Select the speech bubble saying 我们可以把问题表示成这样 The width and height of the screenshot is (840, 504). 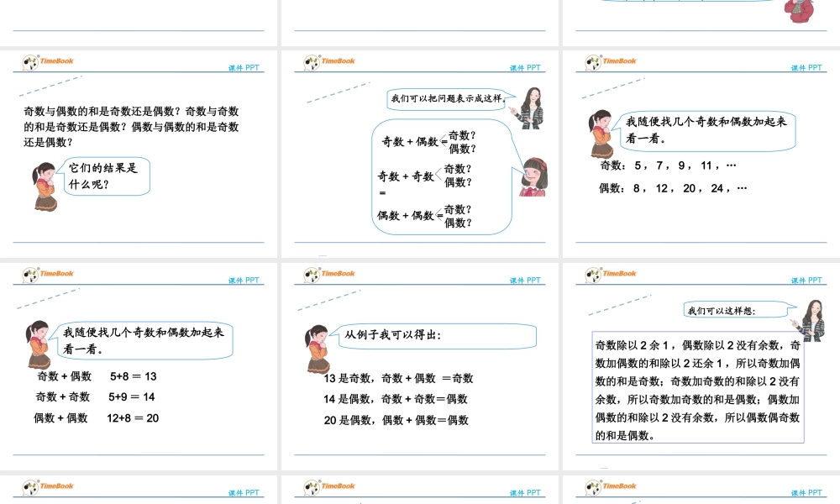[444, 98]
